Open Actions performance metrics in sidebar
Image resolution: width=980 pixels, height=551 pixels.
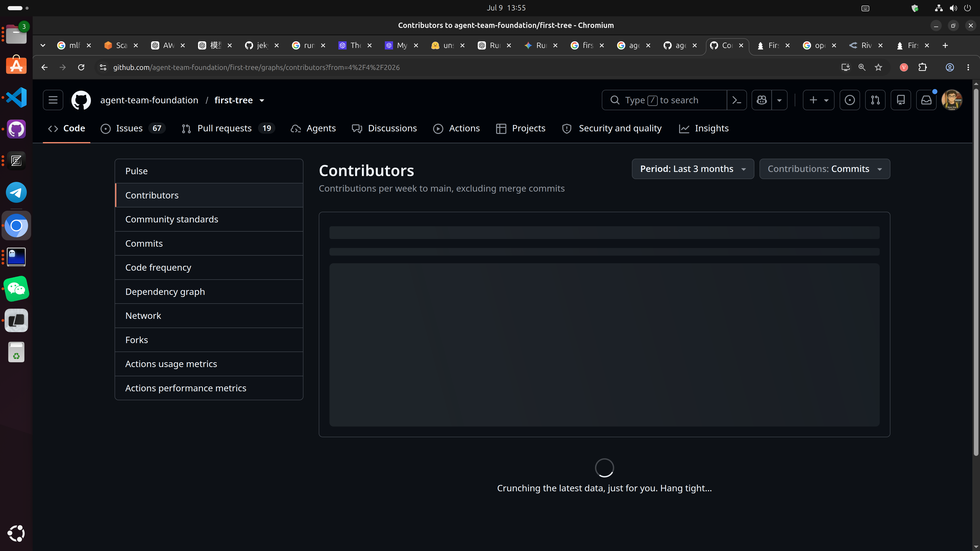click(x=209, y=388)
